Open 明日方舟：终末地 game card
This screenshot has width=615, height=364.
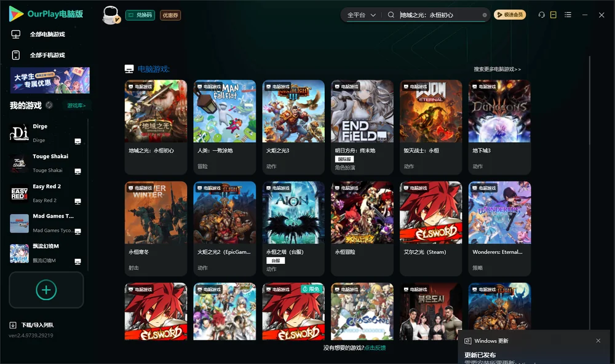point(362,127)
